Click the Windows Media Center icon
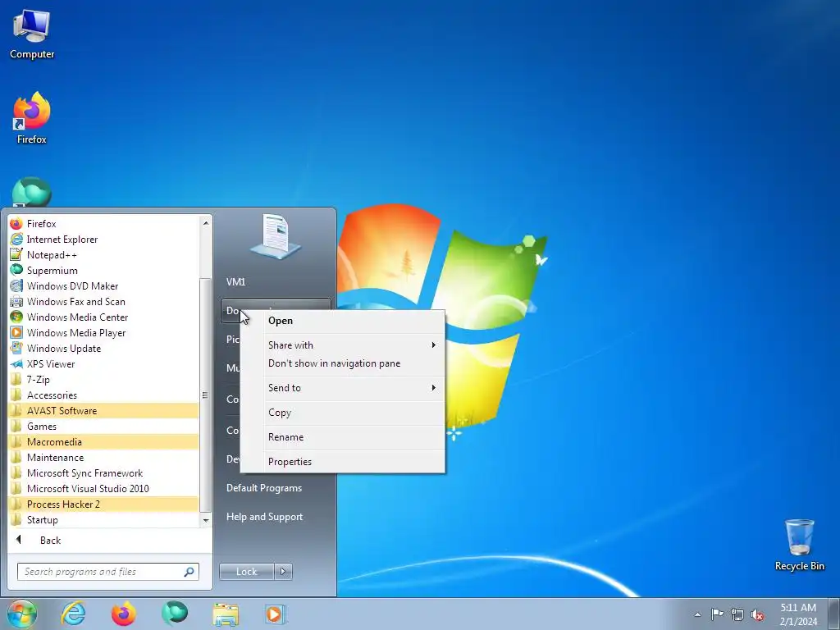840x630 pixels. point(16,317)
